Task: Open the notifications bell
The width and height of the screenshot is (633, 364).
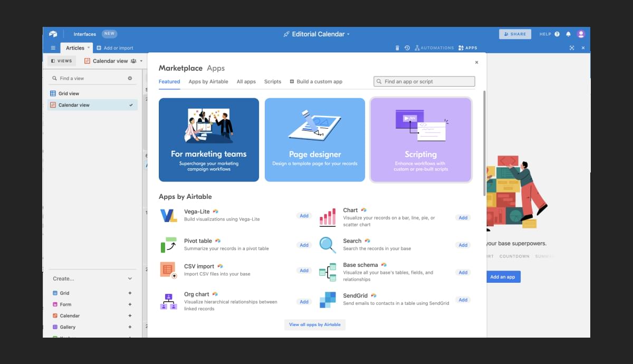Action: [569, 34]
